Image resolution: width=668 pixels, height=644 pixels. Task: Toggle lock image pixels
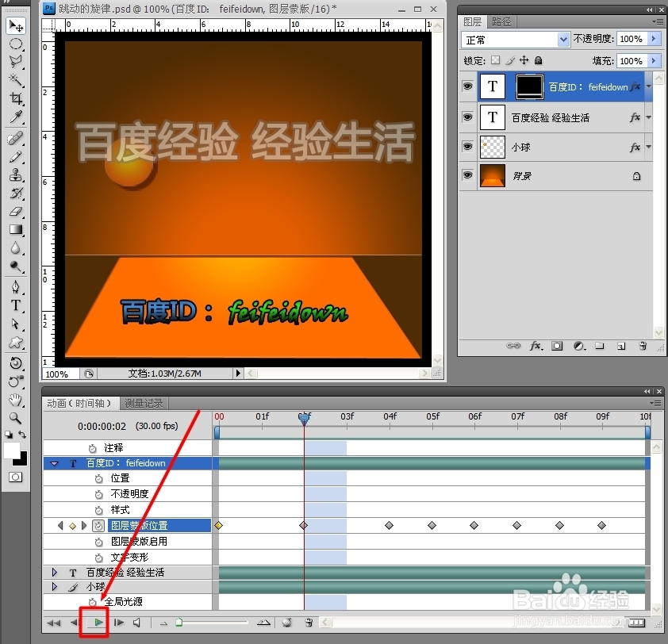pos(510,60)
